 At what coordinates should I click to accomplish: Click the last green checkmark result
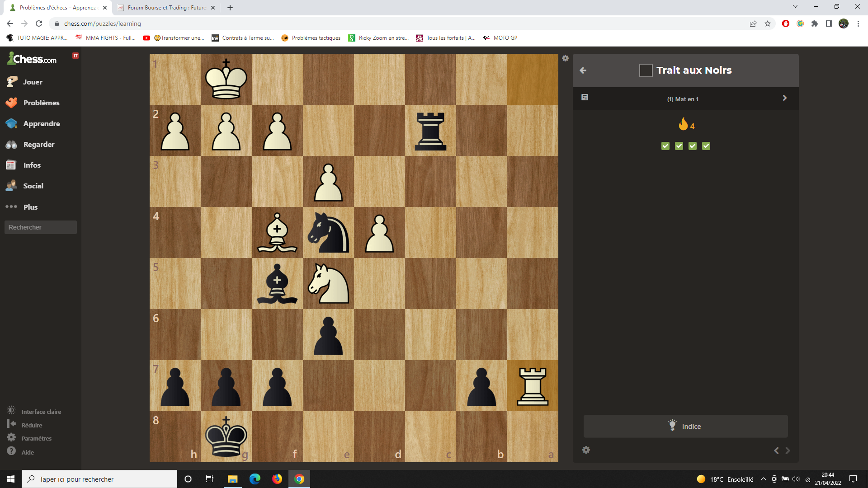pos(706,146)
